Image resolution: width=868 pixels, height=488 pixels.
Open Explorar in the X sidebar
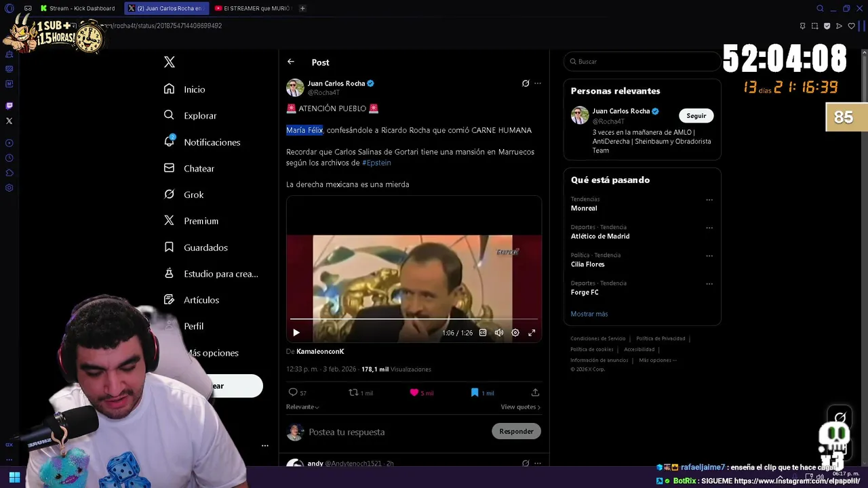pos(191,116)
